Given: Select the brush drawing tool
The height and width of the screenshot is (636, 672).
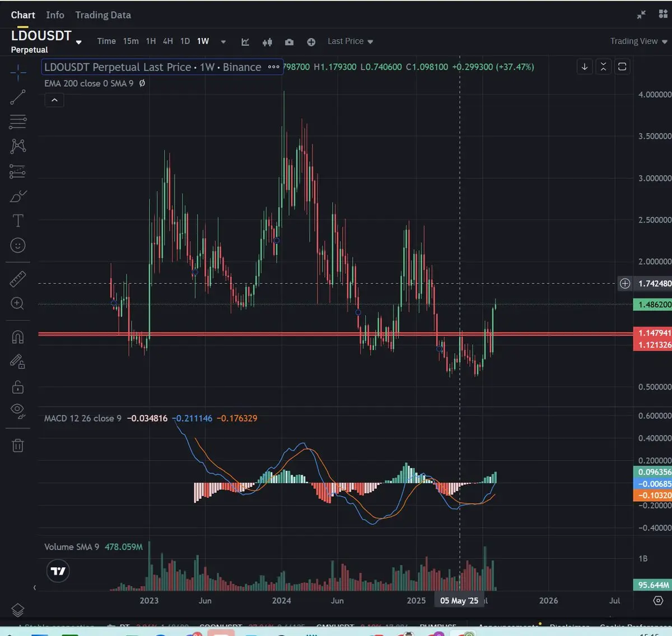Looking at the screenshot, I should click(x=18, y=196).
